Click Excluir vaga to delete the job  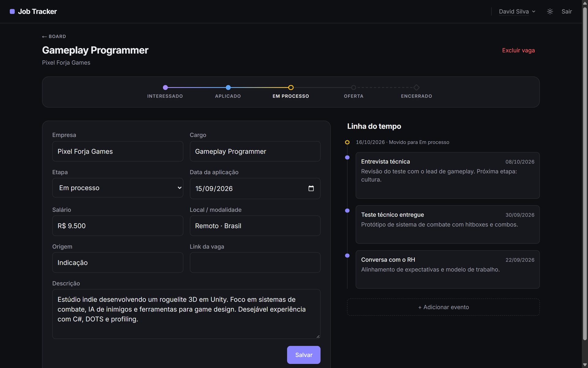[518, 50]
